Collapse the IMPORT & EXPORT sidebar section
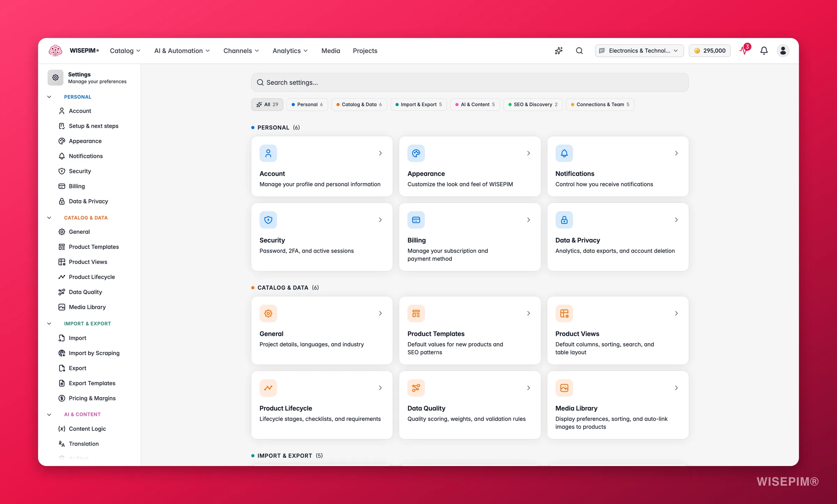 click(x=49, y=323)
